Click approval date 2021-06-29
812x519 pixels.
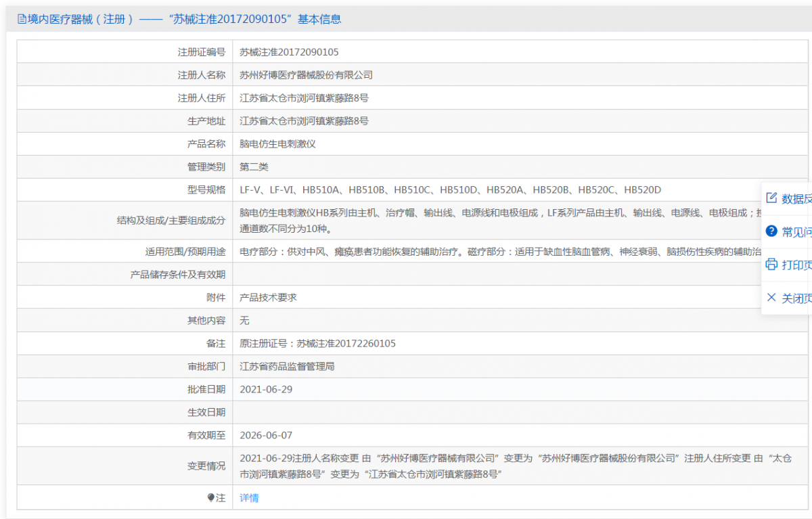point(266,390)
